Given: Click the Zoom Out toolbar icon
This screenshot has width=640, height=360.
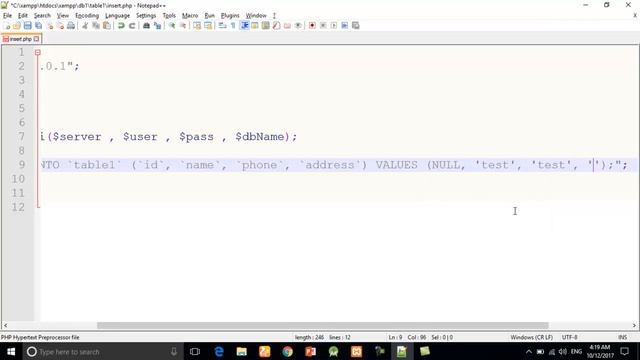Looking at the screenshot, I should (183, 26).
